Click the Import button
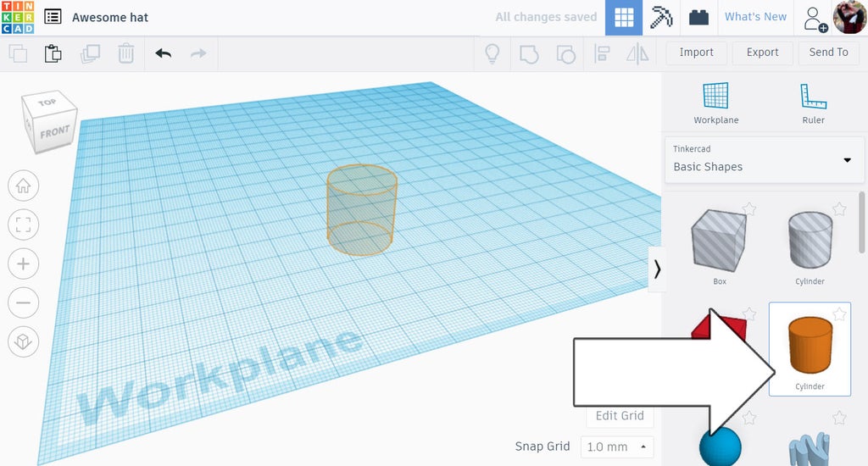 point(697,53)
